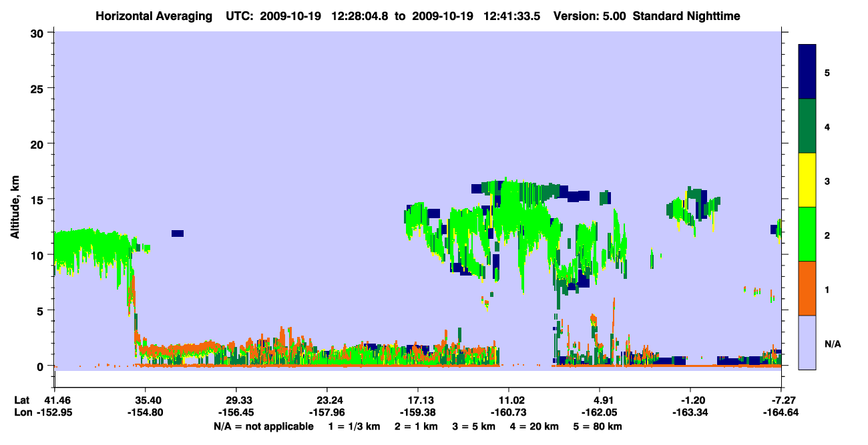Click the 'Lat' row label
Screen dimensions: 868x445
tap(22, 400)
